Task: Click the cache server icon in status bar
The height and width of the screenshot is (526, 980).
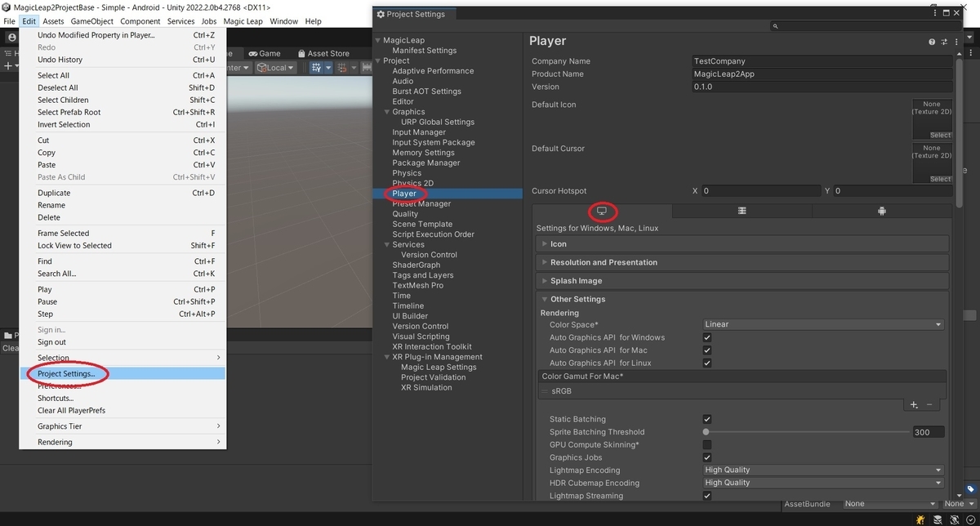Action: tap(936, 519)
